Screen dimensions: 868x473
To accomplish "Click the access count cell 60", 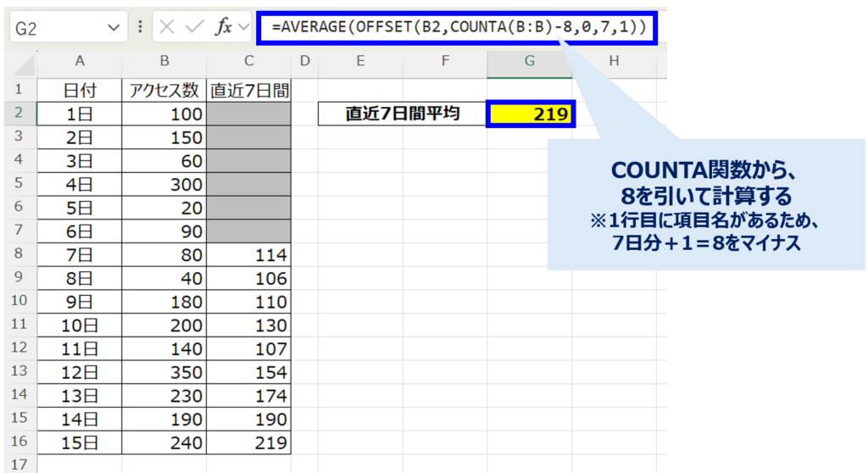I will coord(164,160).
